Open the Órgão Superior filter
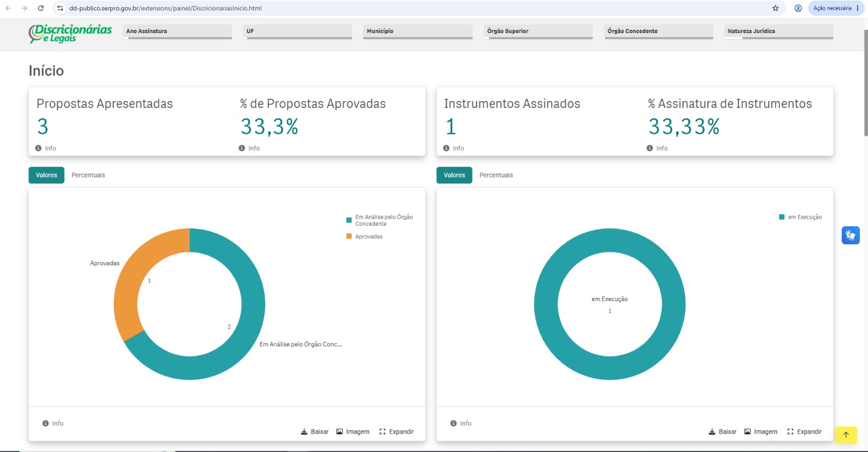Viewport: 868px width, 452px height. (x=538, y=31)
